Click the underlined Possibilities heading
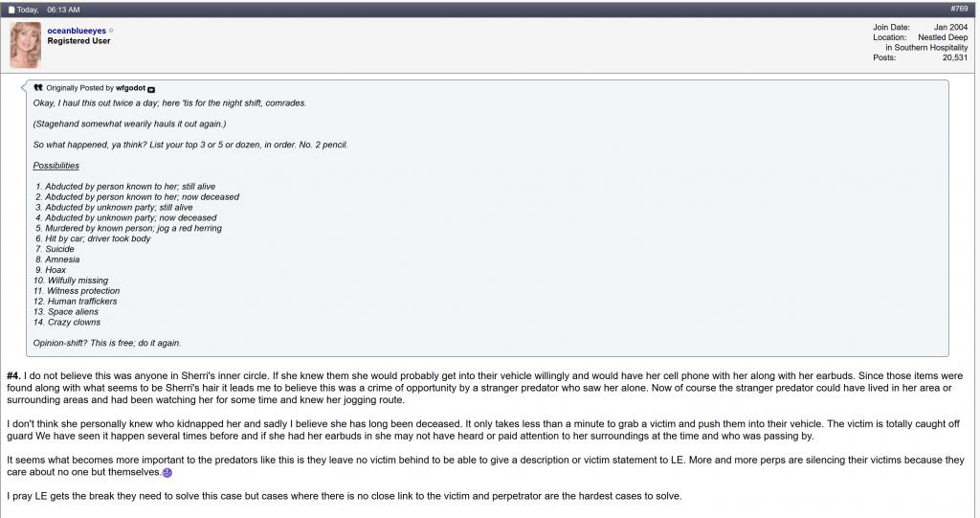 (56, 166)
